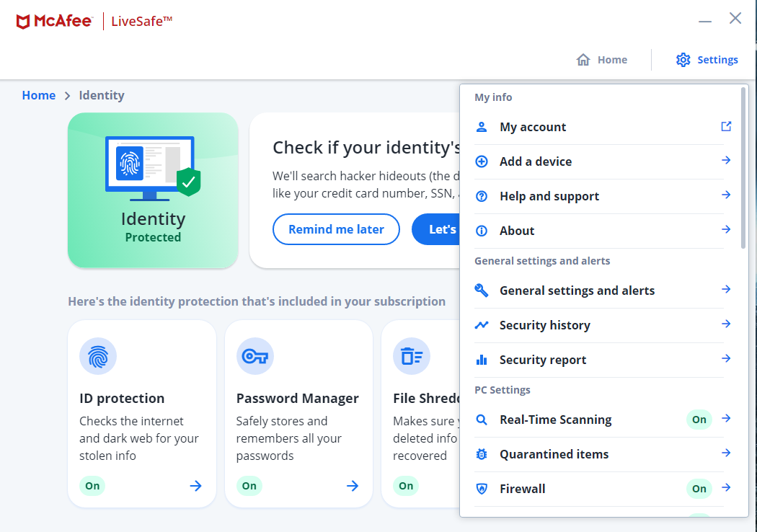Click the Help and support question mark icon
757x532 pixels.
482,197
